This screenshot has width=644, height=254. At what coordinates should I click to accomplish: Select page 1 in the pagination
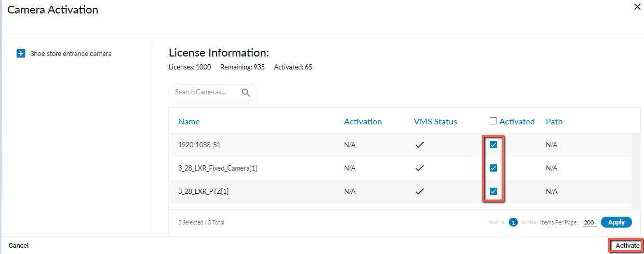point(513,222)
